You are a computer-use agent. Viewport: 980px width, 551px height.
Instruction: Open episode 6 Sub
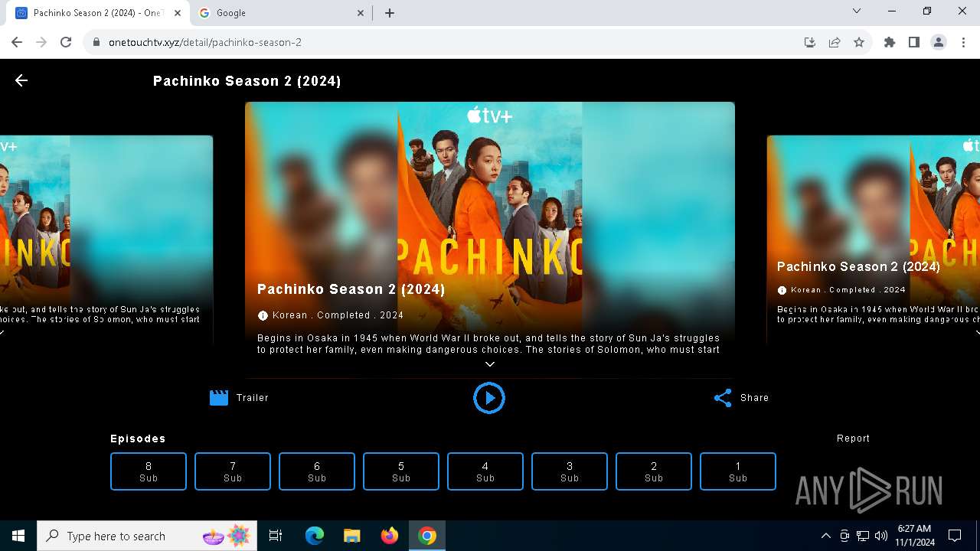tap(317, 471)
